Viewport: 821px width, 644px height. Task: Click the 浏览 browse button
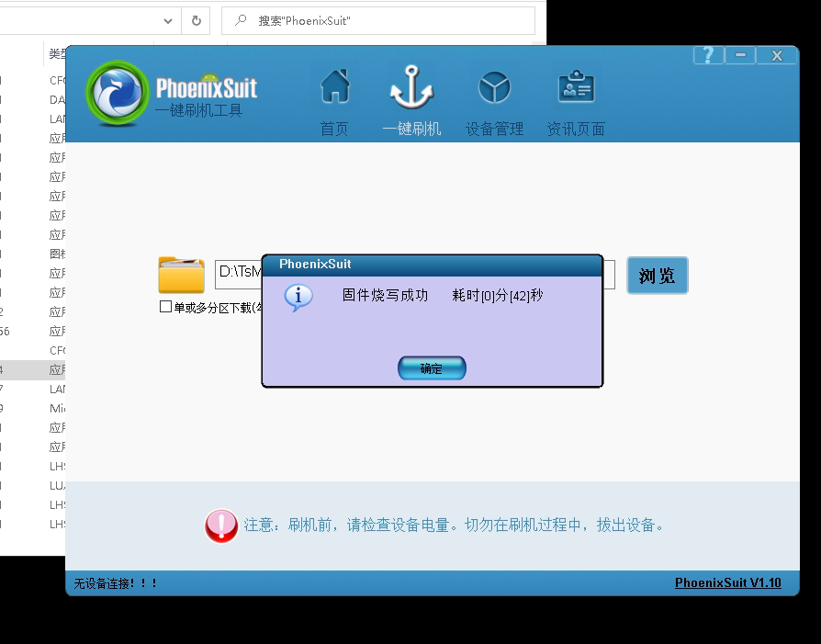[658, 276]
